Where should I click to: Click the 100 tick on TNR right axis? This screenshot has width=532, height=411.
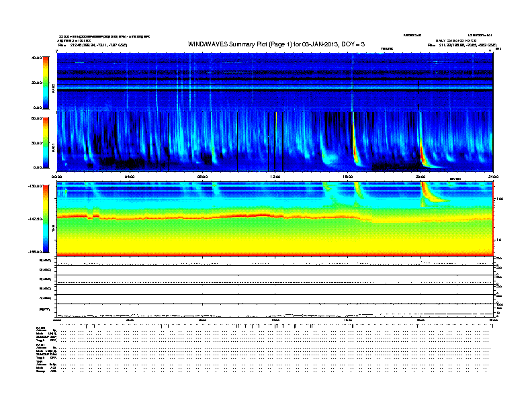(x=500, y=199)
